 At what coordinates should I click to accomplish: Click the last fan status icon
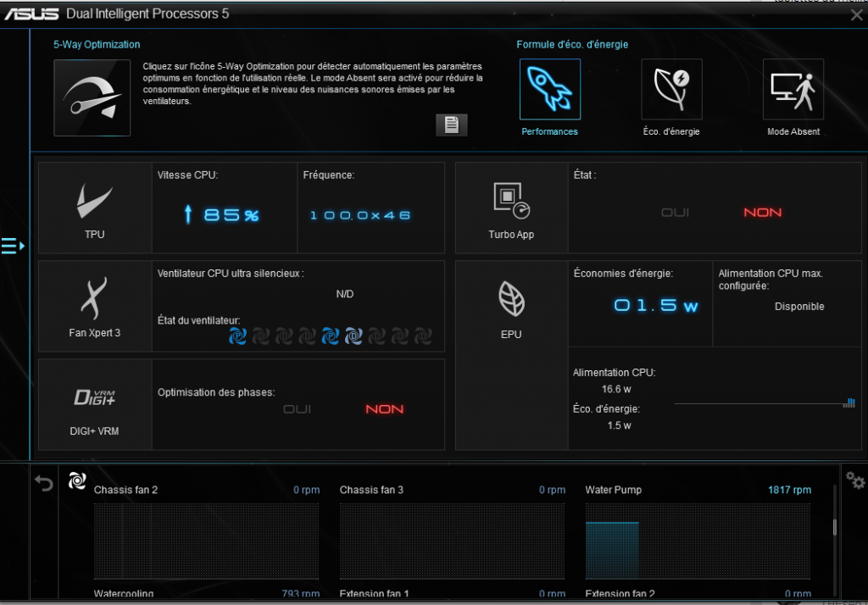pos(423,336)
